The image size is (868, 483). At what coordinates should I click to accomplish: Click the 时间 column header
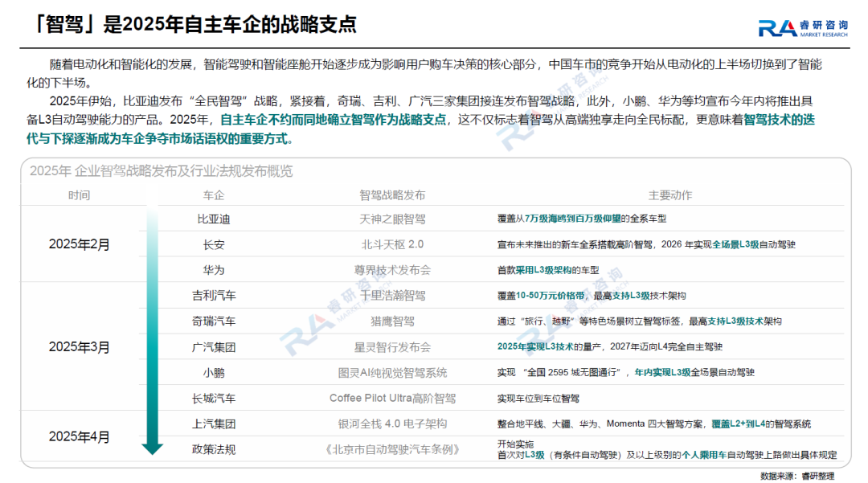(79, 195)
